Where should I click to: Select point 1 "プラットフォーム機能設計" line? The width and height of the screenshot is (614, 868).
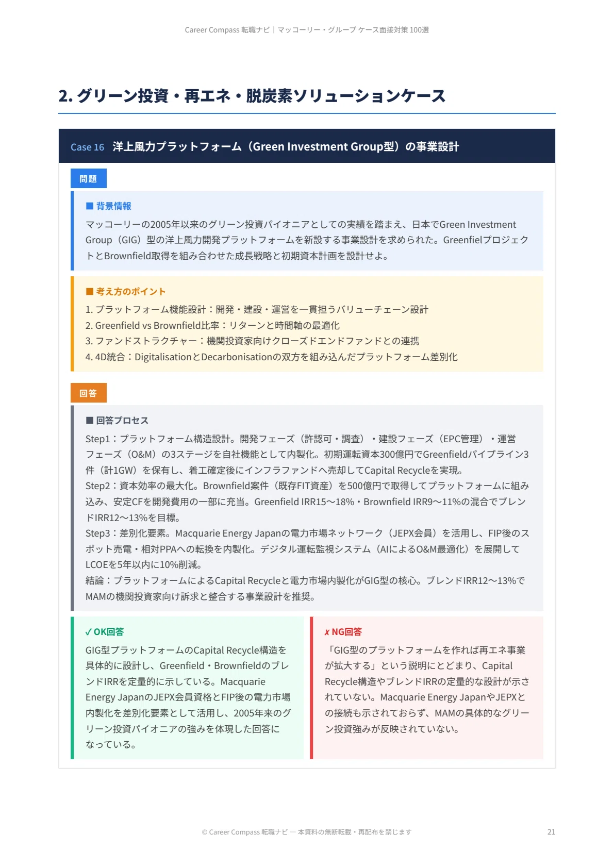257,309
